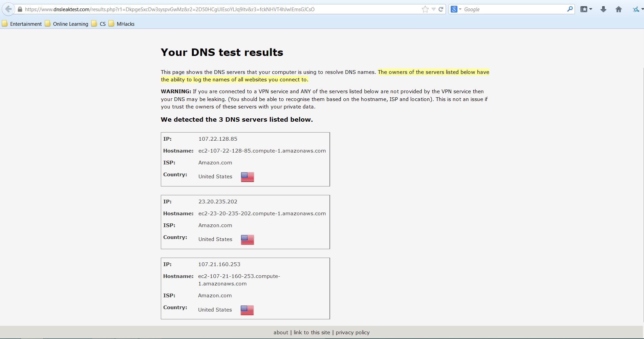Click the address bar URL text

(170, 9)
